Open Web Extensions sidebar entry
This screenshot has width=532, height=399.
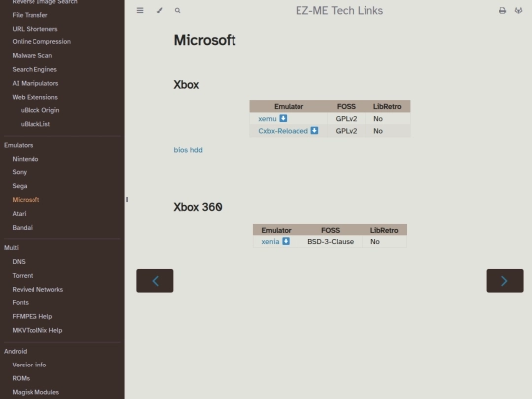point(34,97)
